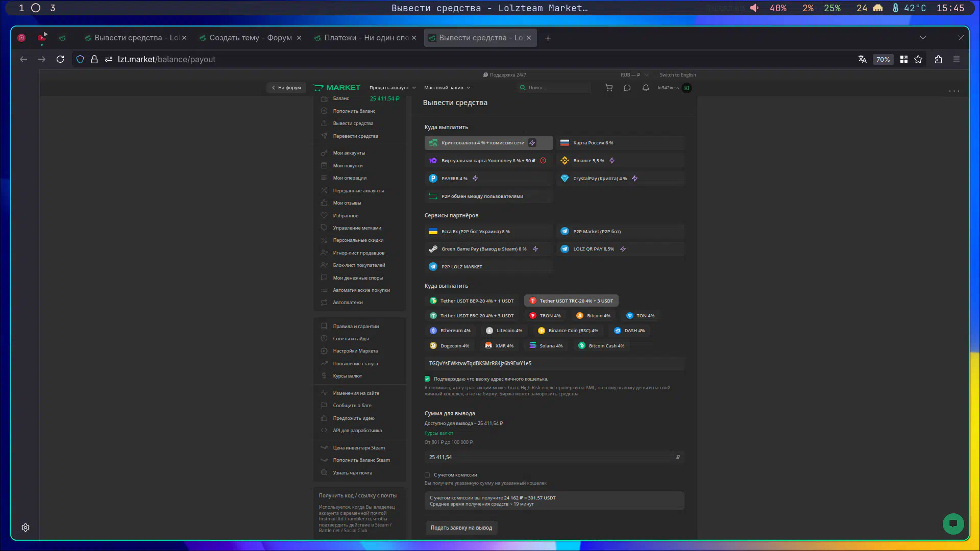Open the live chat support bubble
The height and width of the screenshot is (551, 980).
(x=953, y=523)
